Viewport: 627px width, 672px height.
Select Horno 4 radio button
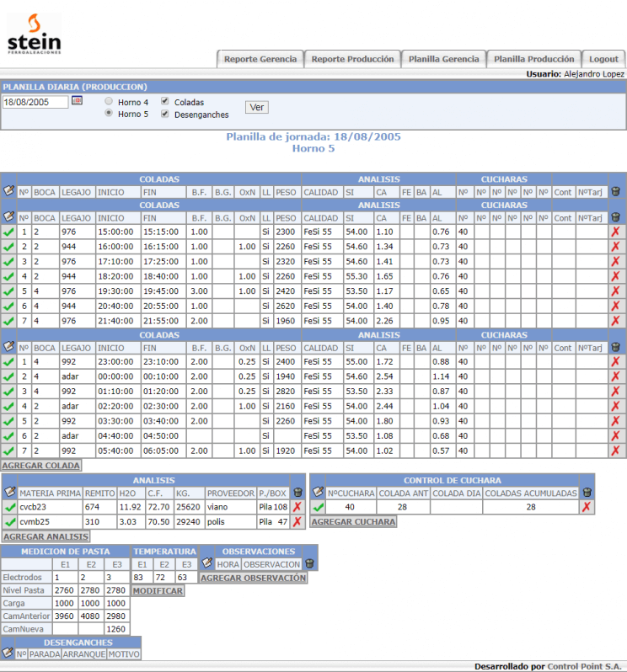pyautogui.click(x=109, y=101)
